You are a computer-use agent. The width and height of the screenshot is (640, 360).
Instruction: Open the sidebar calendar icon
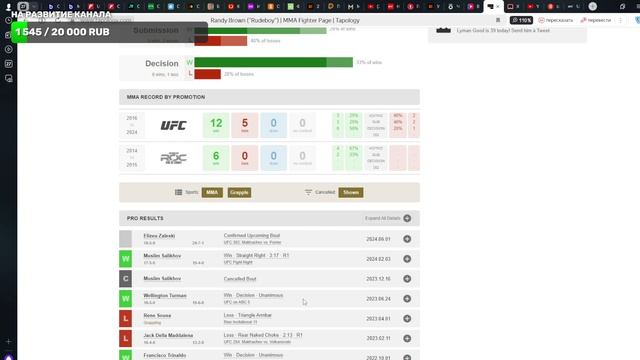9,64
